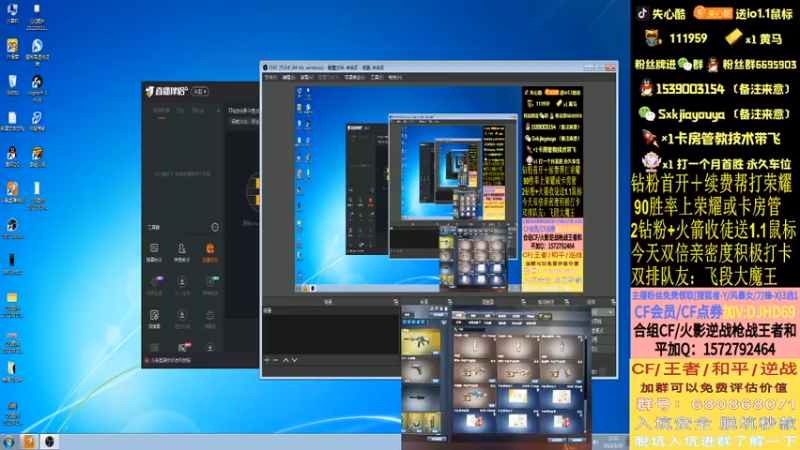Open the Windows Start menu
This screenshot has width=800, height=450.
(x=9, y=441)
